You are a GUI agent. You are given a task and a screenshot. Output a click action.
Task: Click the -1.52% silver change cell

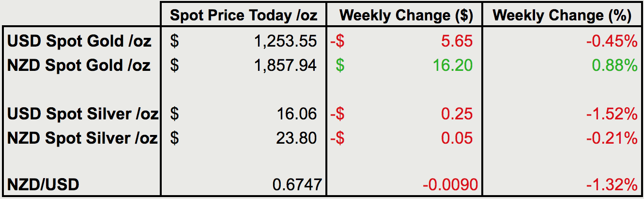click(611, 114)
